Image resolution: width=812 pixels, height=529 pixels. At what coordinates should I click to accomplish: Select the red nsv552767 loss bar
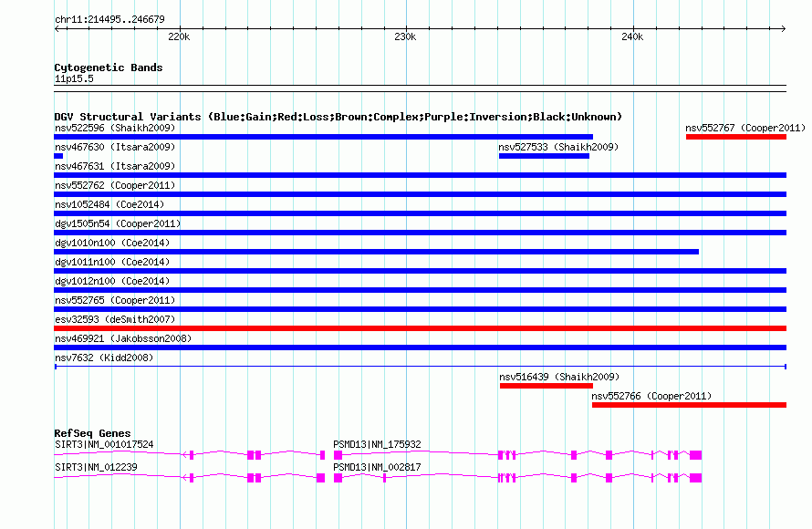click(x=735, y=137)
